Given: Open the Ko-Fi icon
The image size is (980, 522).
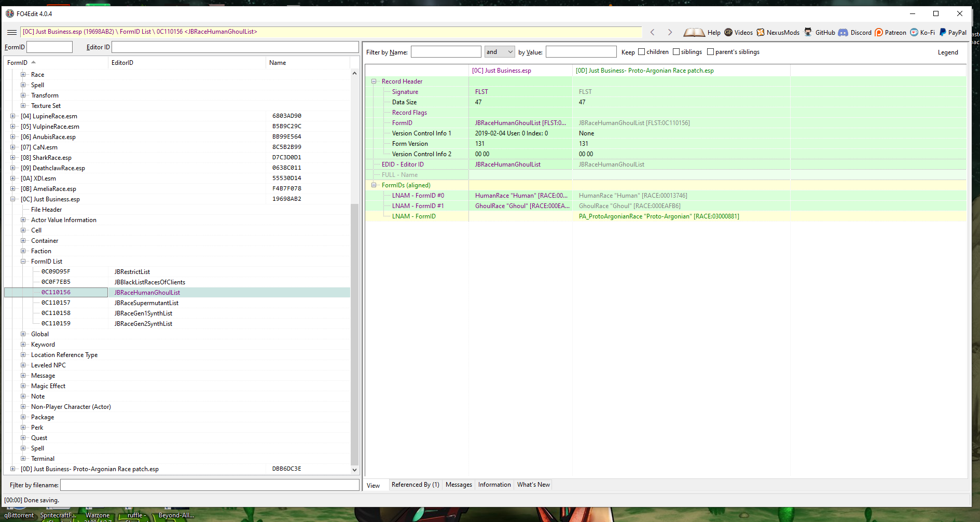Looking at the screenshot, I should pos(914,32).
